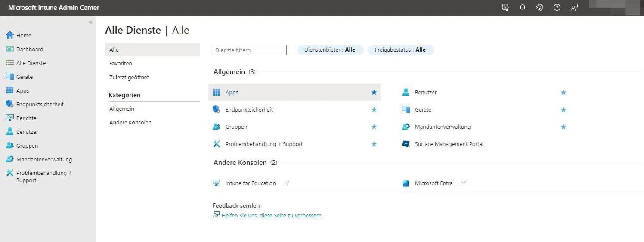This screenshot has width=644, height=242.
Task: Open Dashboard from the sidebar
Action: pyautogui.click(x=30, y=49)
